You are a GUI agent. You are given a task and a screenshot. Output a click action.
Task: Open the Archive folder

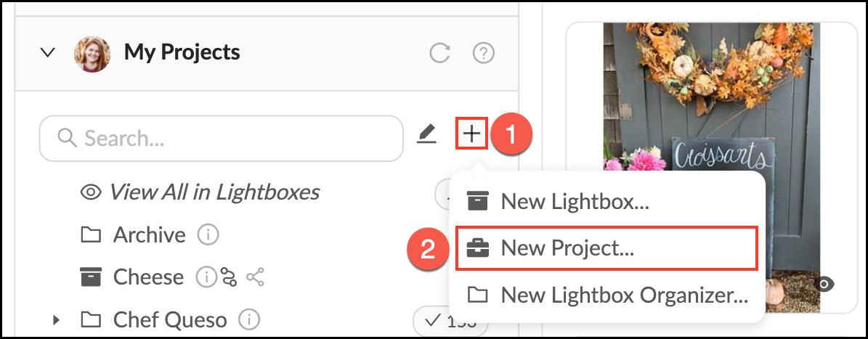[149, 234]
